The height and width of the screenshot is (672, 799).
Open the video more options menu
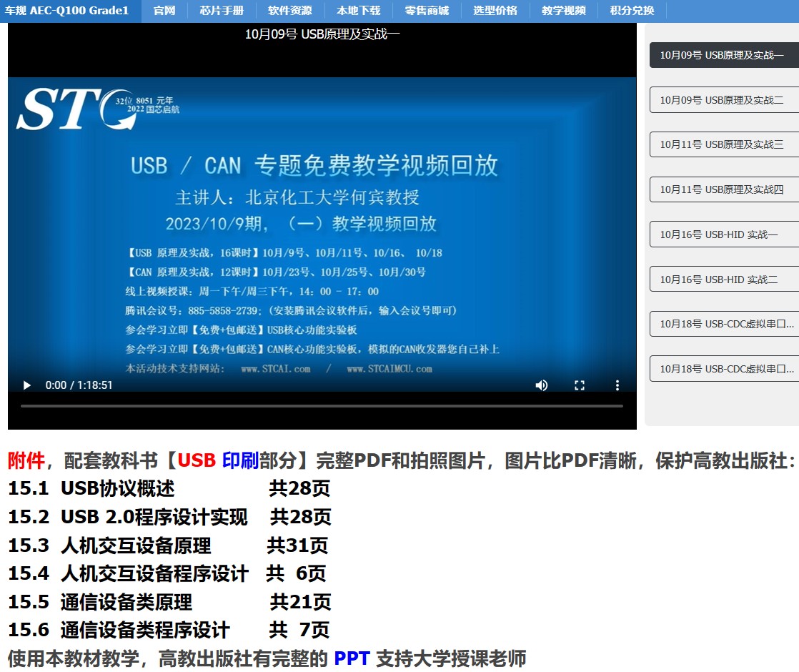point(617,385)
